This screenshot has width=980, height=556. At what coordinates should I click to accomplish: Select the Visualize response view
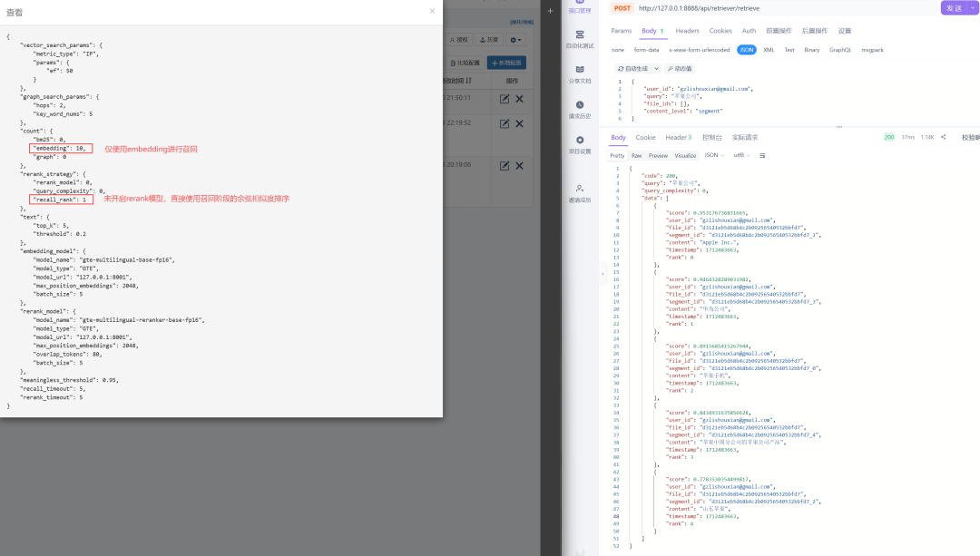pos(685,156)
